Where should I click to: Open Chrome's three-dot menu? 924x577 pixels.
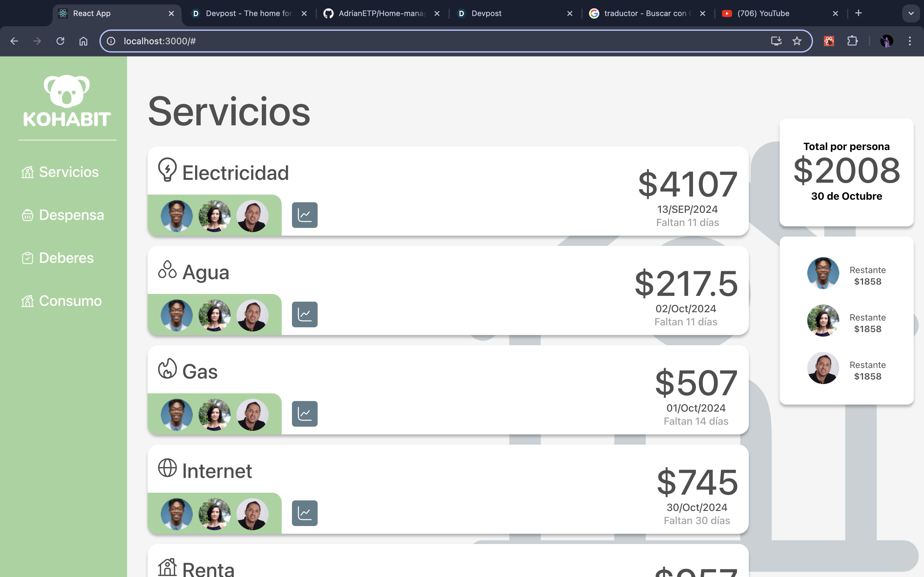[x=910, y=41]
